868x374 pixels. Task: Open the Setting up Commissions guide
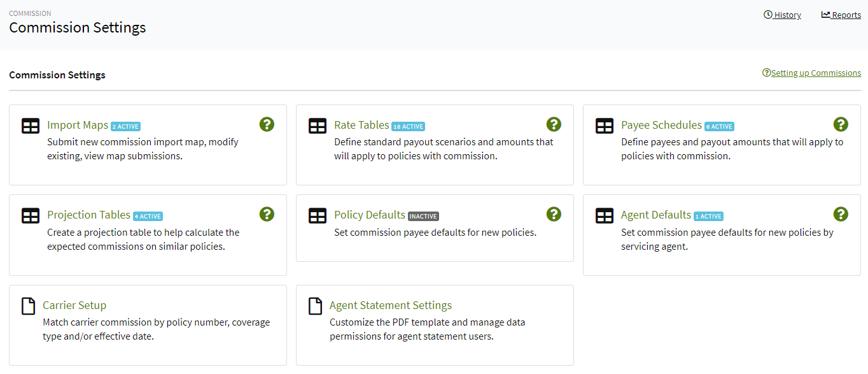pyautogui.click(x=815, y=73)
